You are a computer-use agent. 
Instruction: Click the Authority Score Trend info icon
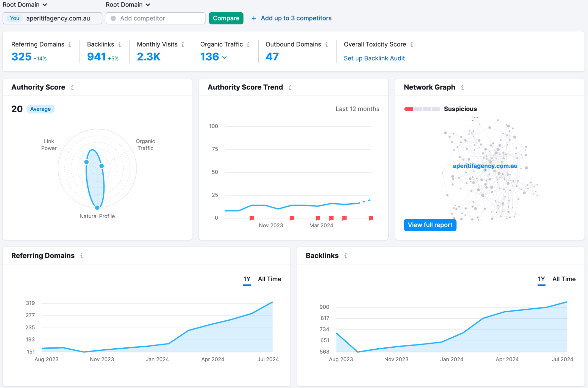coord(290,87)
